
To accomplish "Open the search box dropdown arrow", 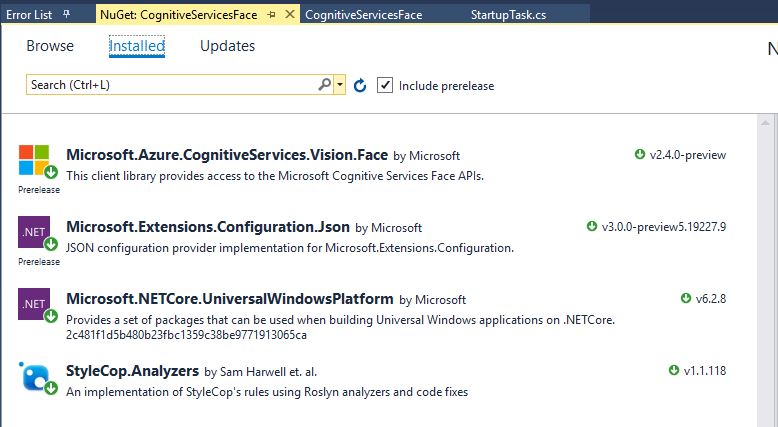I will 340,86.
